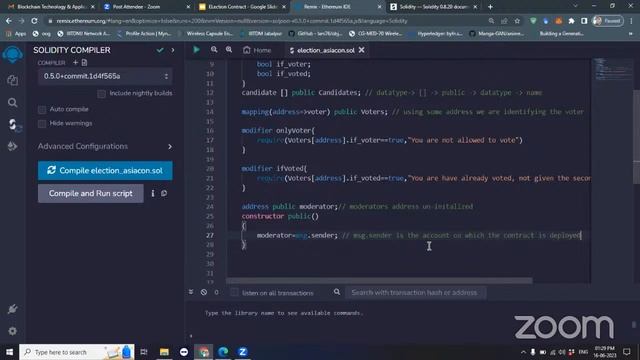Viewport: 640px width, 360px height.
Task: Close election_asiacon.sol editor tab
Action: coord(361,50)
